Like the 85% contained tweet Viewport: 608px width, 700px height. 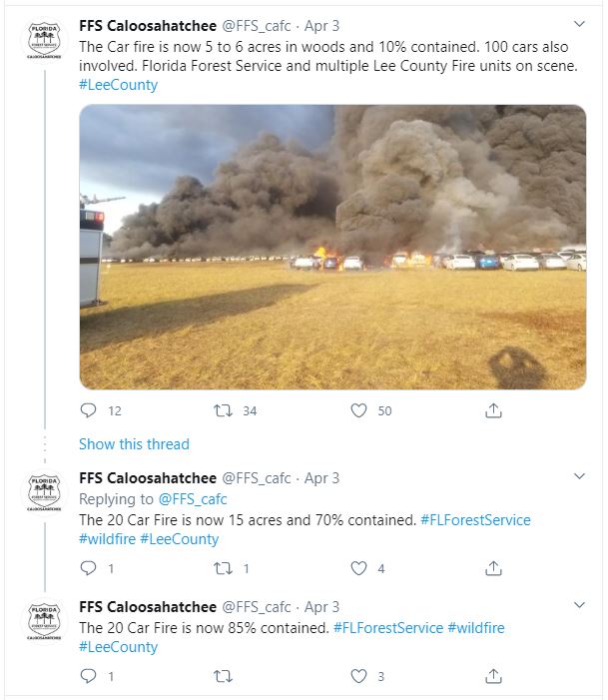click(358, 676)
